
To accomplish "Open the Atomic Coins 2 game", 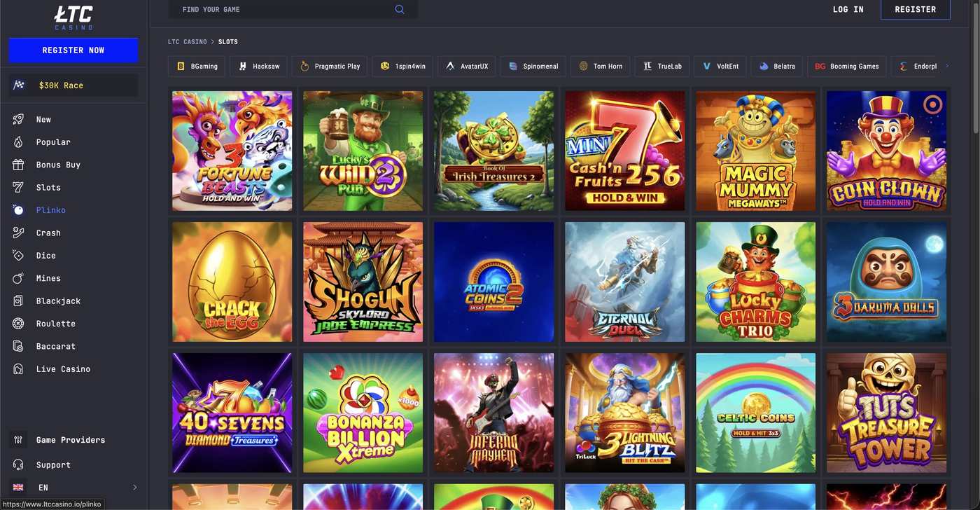I will click(x=494, y=282).
